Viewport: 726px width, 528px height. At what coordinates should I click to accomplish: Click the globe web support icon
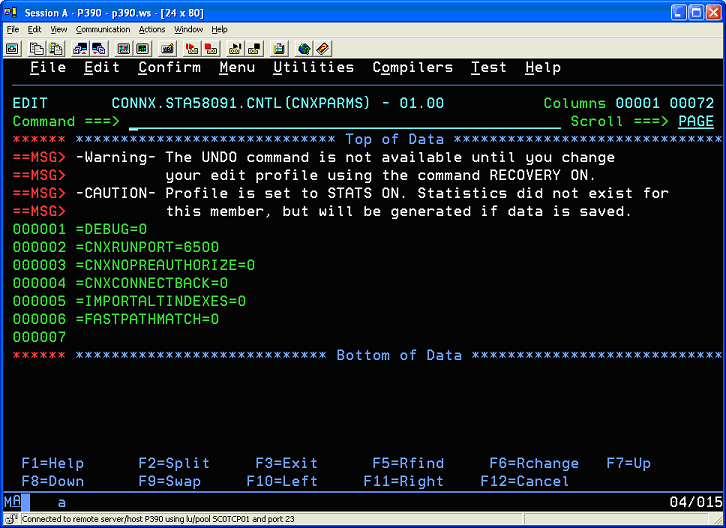[304, 49]
